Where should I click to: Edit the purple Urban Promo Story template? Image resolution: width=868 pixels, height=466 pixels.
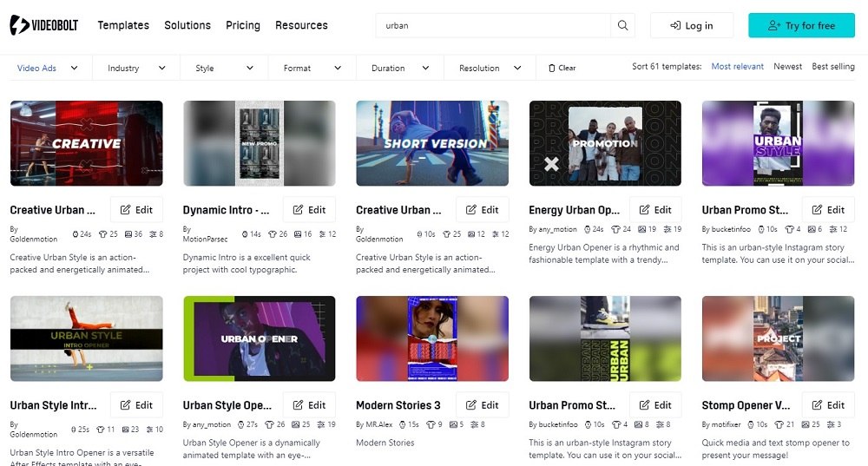(828, 210)
